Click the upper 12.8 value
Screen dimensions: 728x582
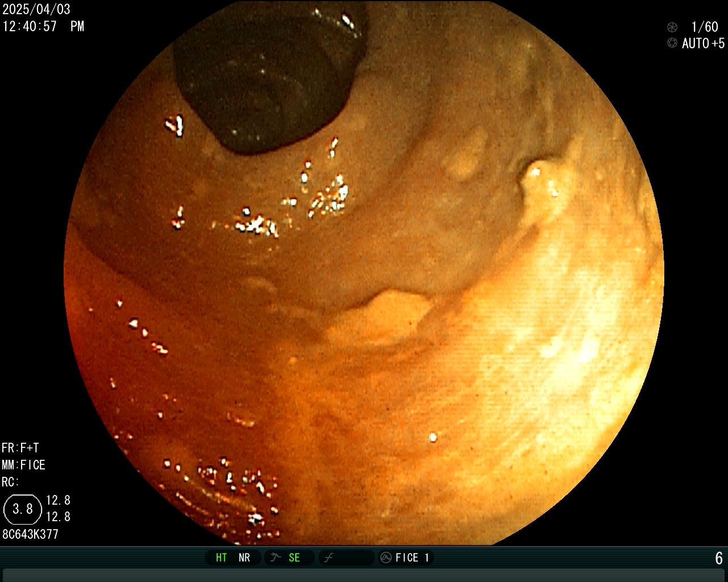[58, 500]
